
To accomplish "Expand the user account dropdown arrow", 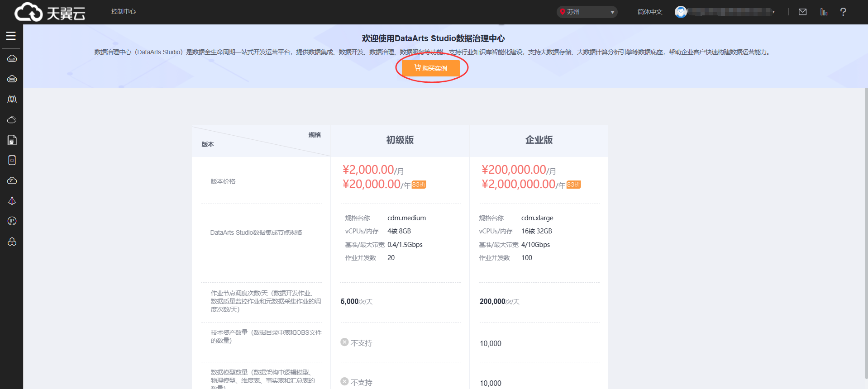I will [x=773, y=12].
